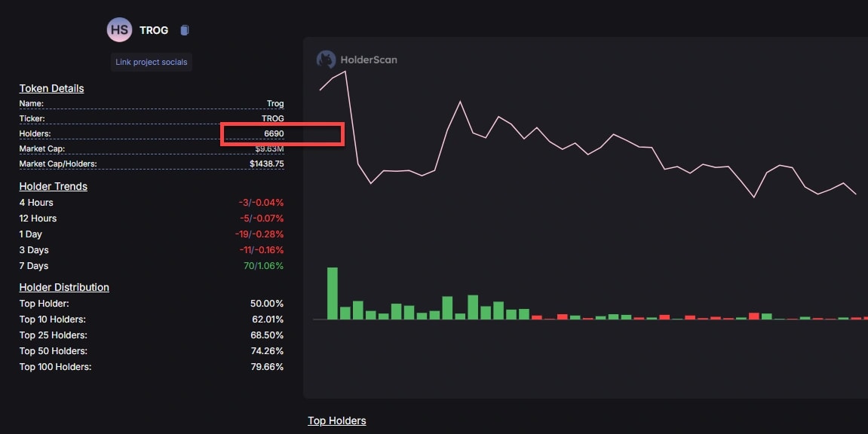Select the Top 10 Holders value 62.01%
Viewport: 868px width, 434px height.
point(268,319)
